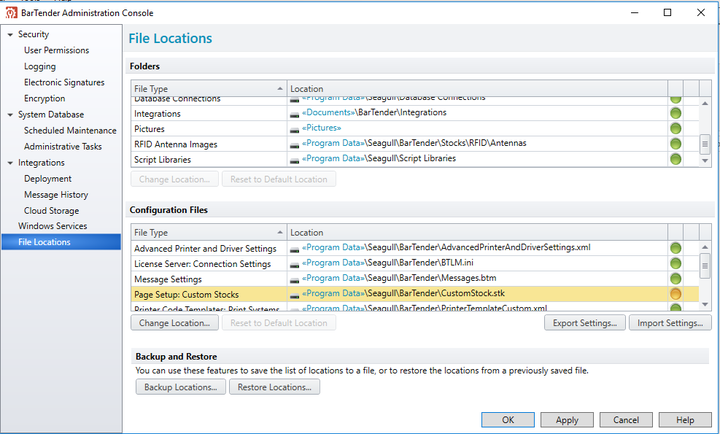Image resolution: width=720 pixels, height=434 pixels.
Task: Click drive icon beside Integrations location
Action: point(294,115)
